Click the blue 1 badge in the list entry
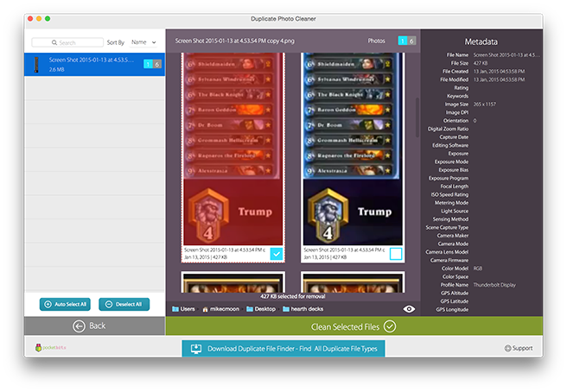 pyautogui.click(x=148, y=64)
